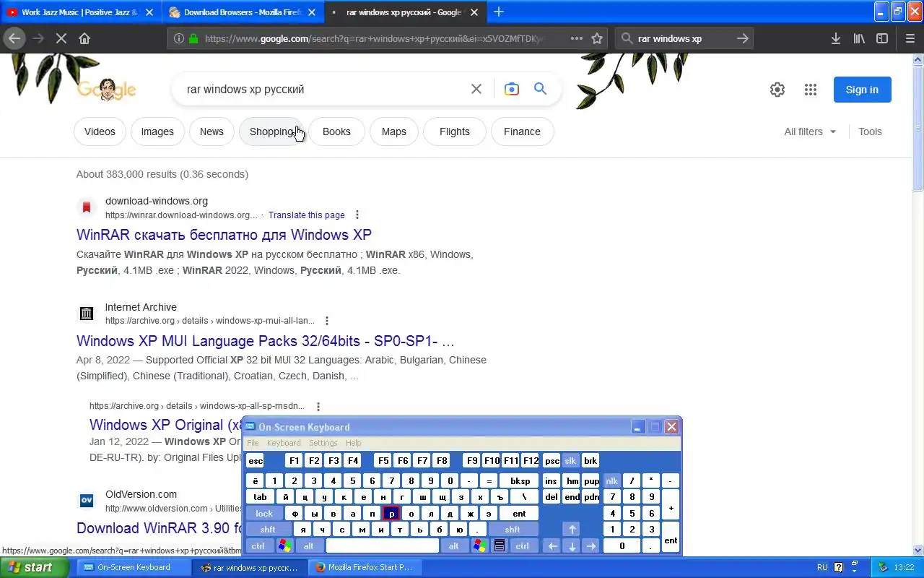Screen dimensions: 924x578
Task: Click the Google doodle logo
Action: 107,90
